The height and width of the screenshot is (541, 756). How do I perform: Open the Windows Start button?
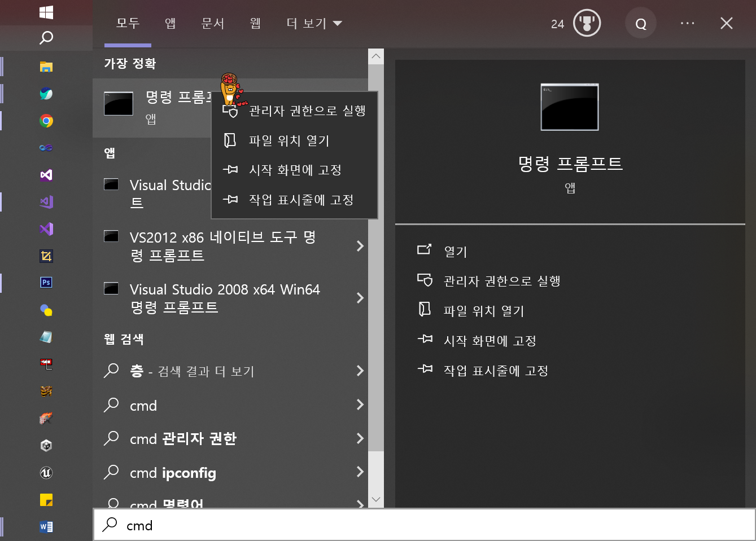(x=46, y=12)
